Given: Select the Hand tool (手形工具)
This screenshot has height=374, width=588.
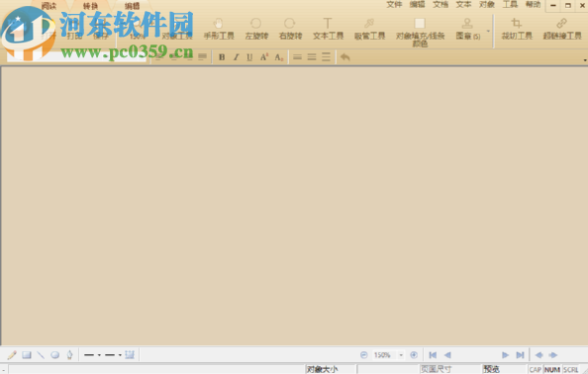Looking at the screenshot, I should point(219,30).
